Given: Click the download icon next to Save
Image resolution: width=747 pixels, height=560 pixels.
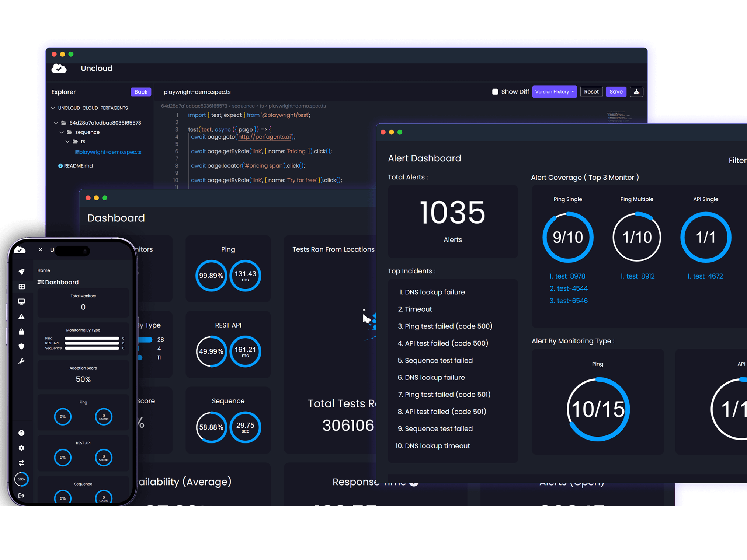Looking at the screenshot, I should coord(636,92).
